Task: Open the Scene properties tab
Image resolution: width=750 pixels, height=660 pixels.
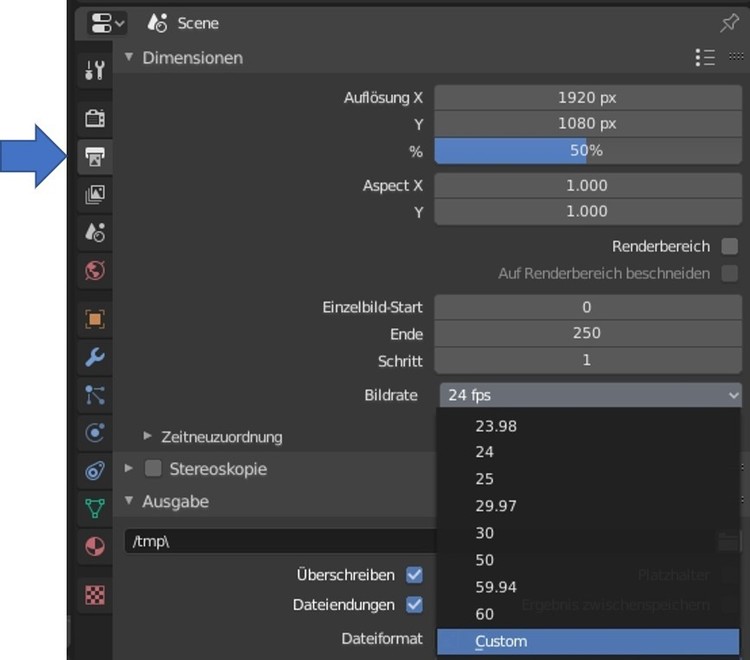Action: pyautogui.click(x=95, y=233)
